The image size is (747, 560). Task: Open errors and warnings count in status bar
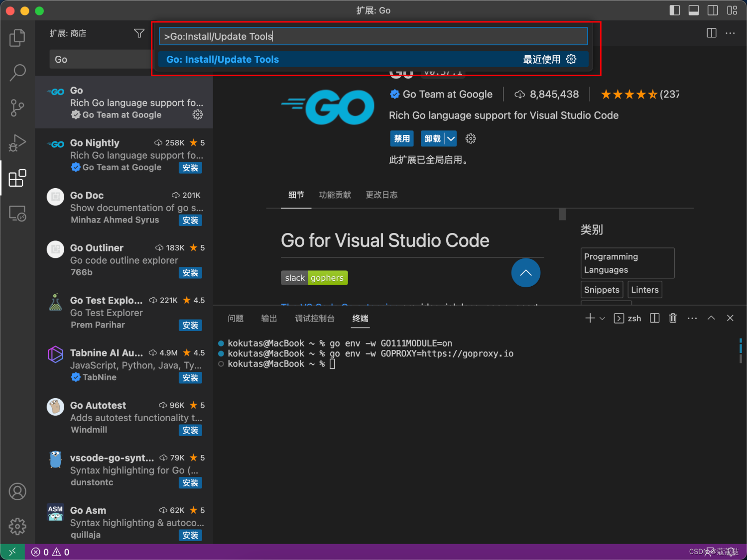point(50,552)
